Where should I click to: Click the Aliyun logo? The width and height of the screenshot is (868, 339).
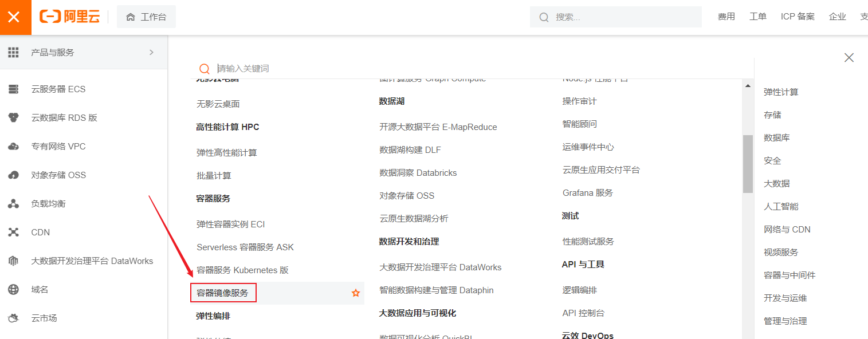[69, 17]
